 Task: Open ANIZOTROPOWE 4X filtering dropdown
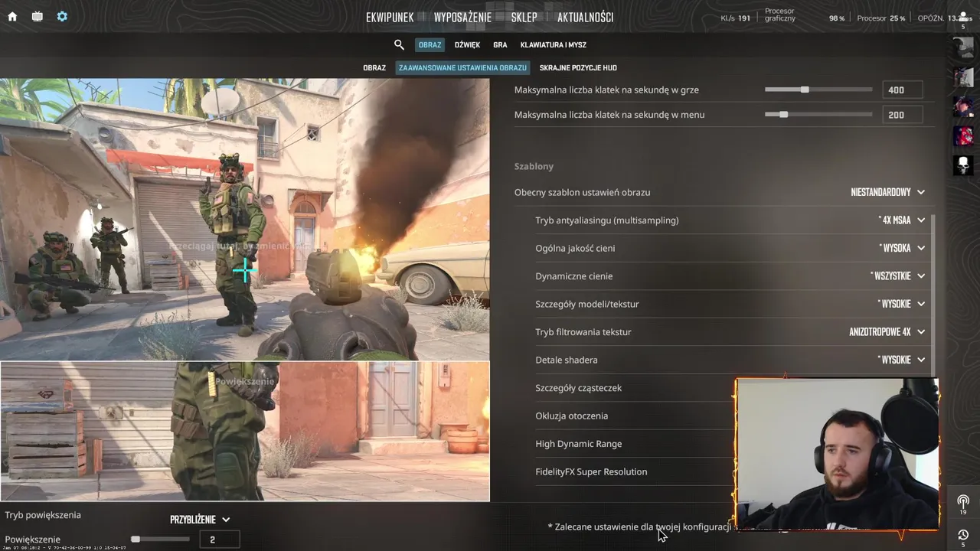click(x=887, y=332)
